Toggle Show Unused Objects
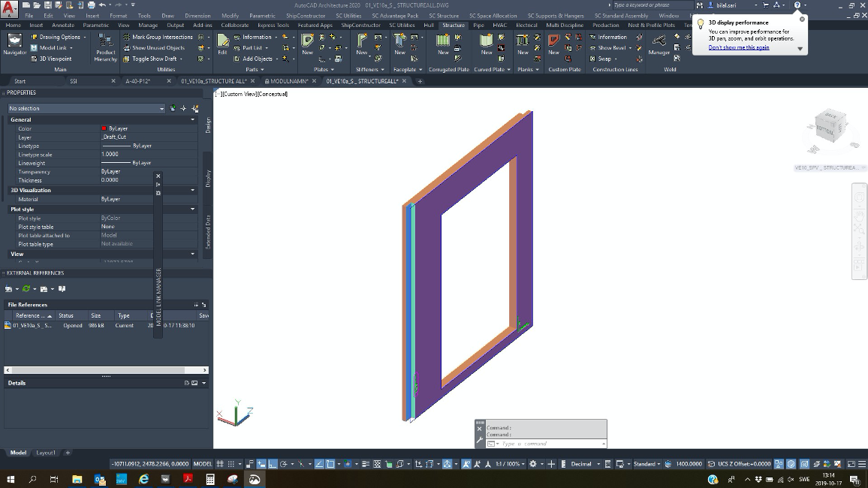Image resolution: width=868 pixels, height=488 pixels. coord(154,48)
